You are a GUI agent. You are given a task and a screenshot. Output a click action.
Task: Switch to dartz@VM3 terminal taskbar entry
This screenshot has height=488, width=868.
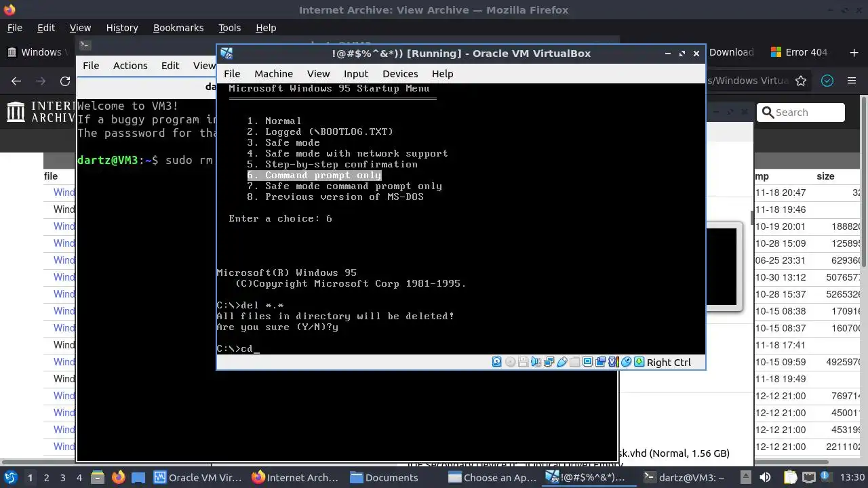tap(685, 478)
